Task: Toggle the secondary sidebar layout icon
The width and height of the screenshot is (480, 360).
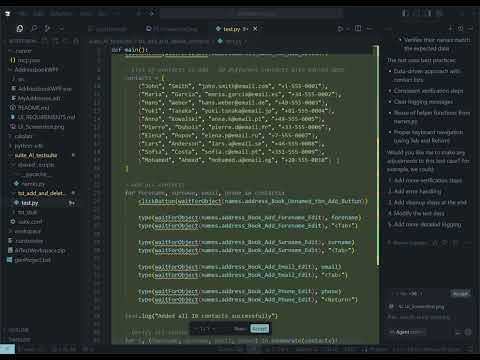Action: 429,13
